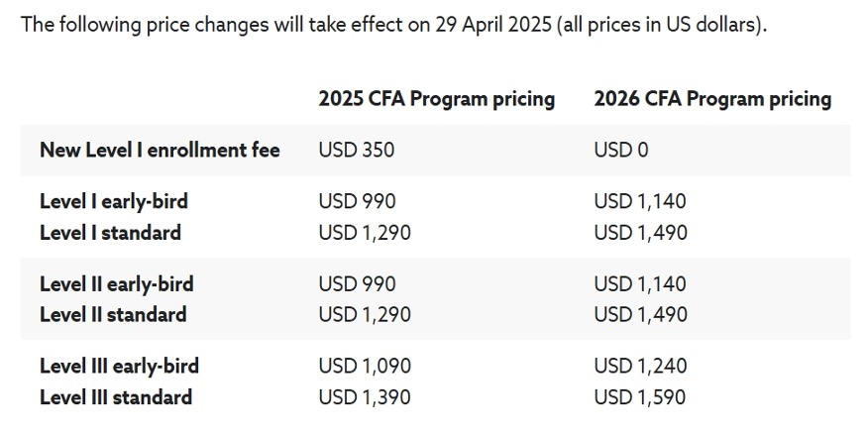Click Level I standard 2026 price USD 1,490

point(640,233)
